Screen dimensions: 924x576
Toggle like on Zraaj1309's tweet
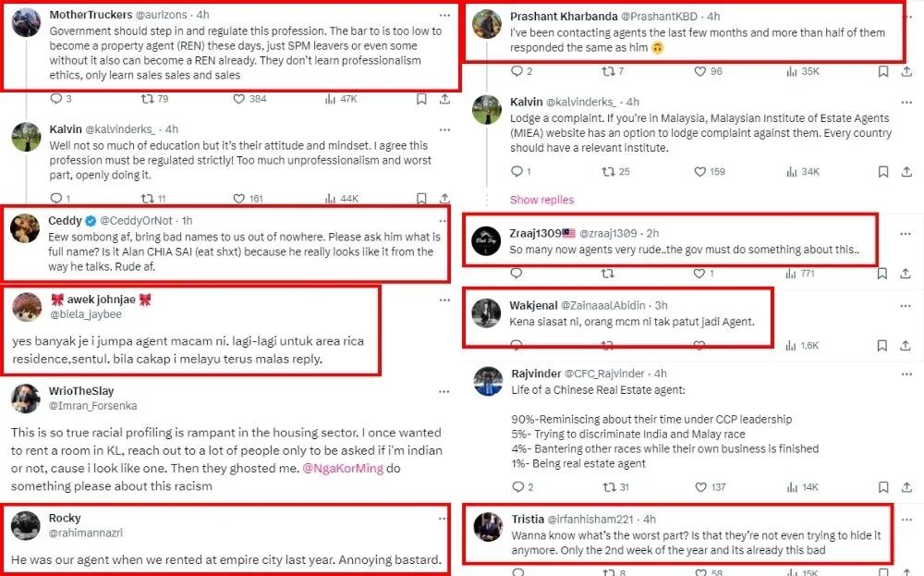point(699,274)
